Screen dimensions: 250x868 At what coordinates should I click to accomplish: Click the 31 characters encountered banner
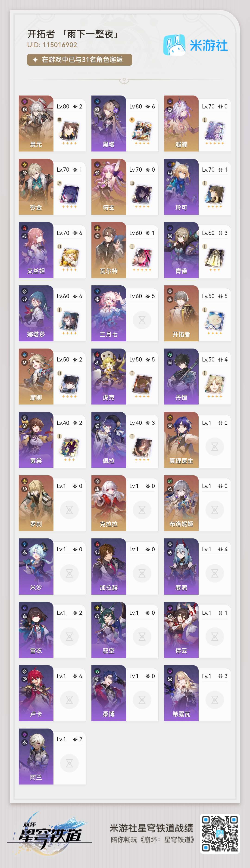(x=79, y=60)
